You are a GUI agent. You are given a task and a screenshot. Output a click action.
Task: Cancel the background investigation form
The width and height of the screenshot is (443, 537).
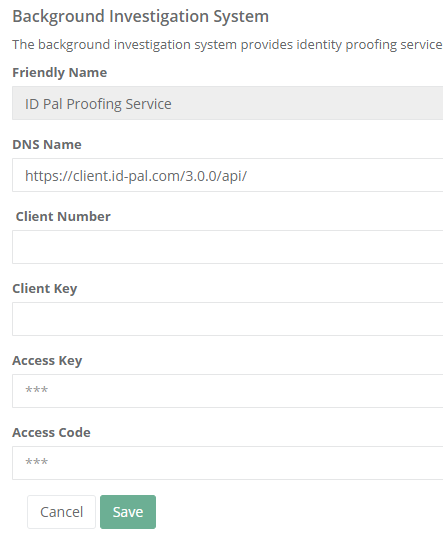click(61, 512)
